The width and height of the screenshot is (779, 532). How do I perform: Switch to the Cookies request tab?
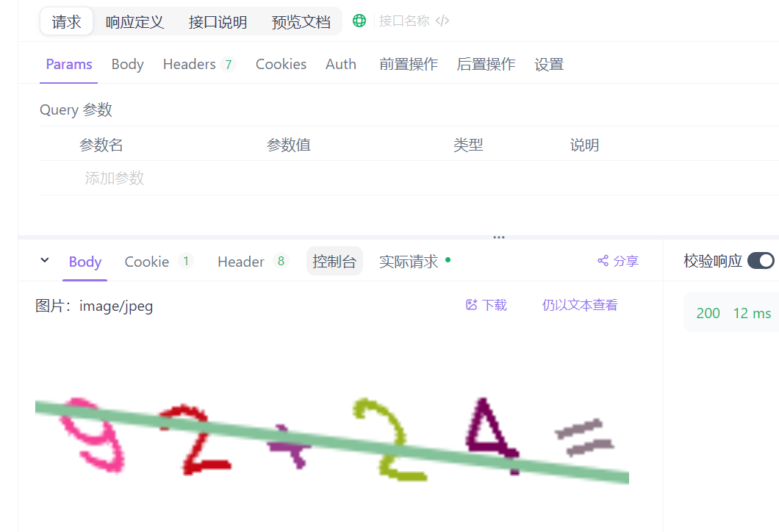coord(281,64)
